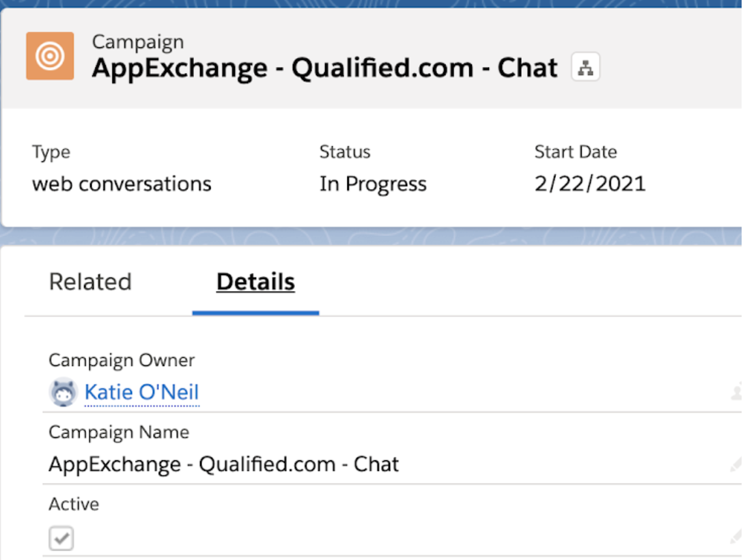Open the campaign hierarchy view icon

tap(585, 68)
